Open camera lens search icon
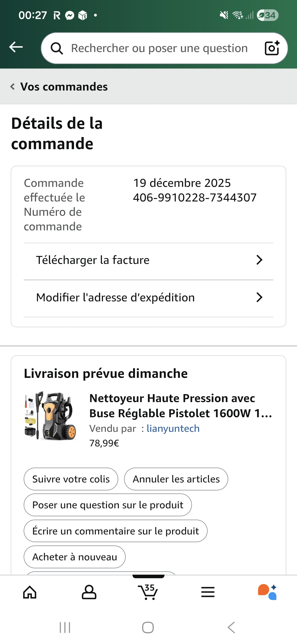The image size is (297, 644). click(x=272, y=48)
